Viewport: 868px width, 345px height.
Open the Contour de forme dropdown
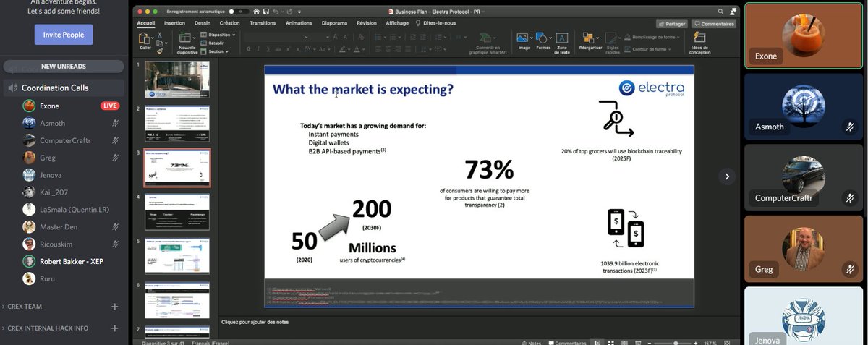click(647, 49)
